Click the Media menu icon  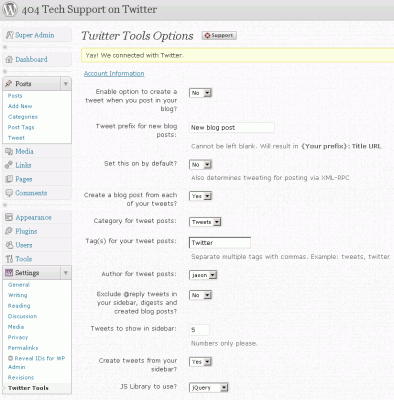coord(9,151)
